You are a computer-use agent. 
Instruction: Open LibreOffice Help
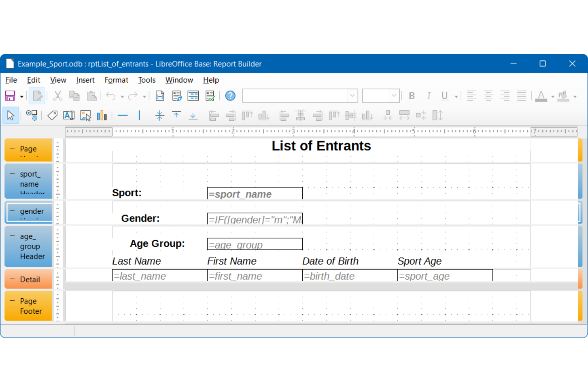pos(230,96)
